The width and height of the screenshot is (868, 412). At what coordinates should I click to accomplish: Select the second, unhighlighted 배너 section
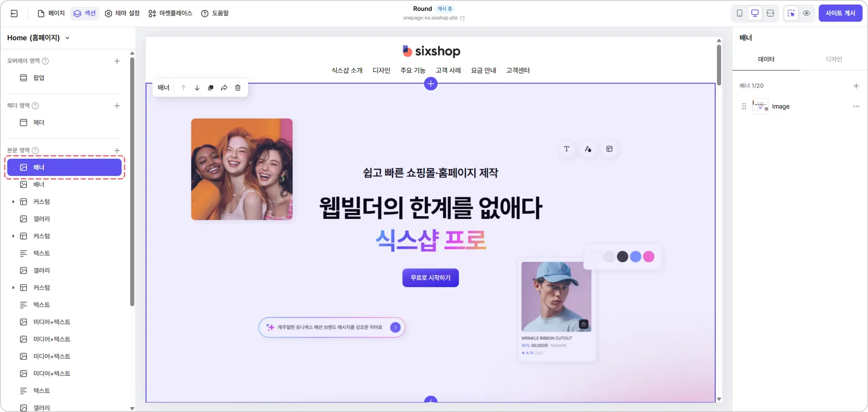(x=65, y=185)
